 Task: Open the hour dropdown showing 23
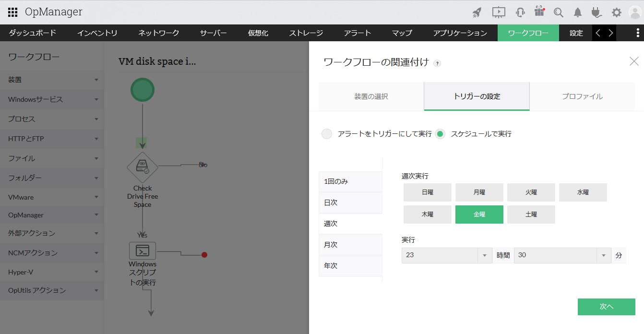[x=447, y=255]
